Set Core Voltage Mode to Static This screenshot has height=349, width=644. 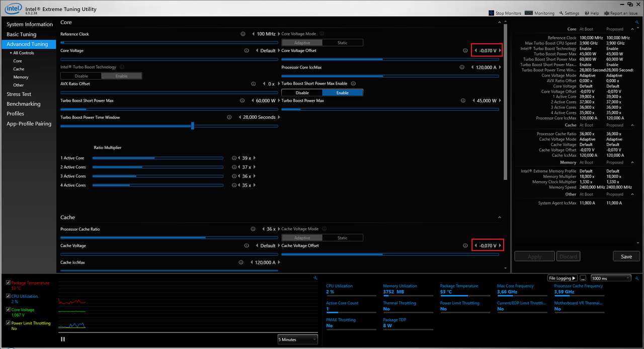click(x=343, y=43)
